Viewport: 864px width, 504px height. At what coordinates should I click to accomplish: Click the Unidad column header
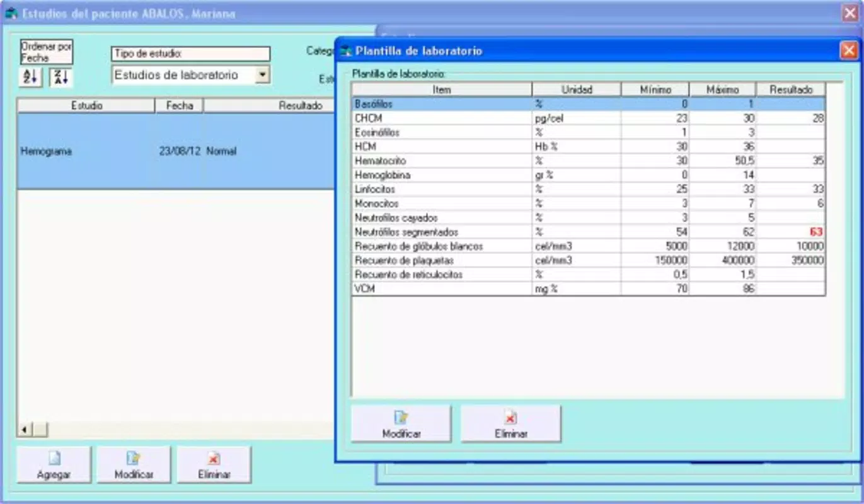pyautogui.click(x=577, y=89)
